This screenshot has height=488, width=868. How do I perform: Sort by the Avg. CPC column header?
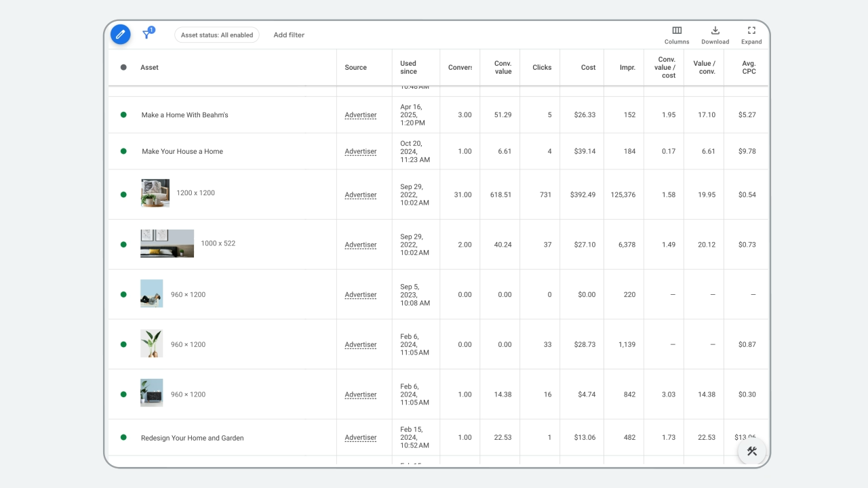click(x=748, y=68)
